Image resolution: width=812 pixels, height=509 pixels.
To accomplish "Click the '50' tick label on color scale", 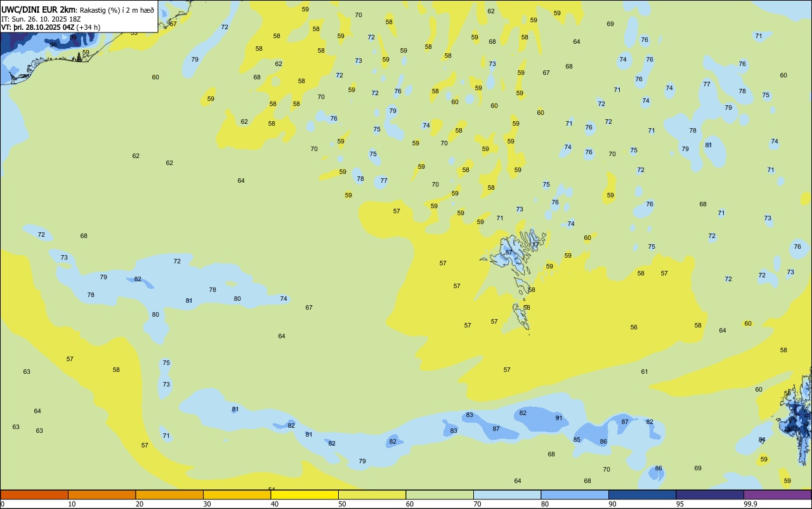I will pyautogui.click(x=342, y=504).
